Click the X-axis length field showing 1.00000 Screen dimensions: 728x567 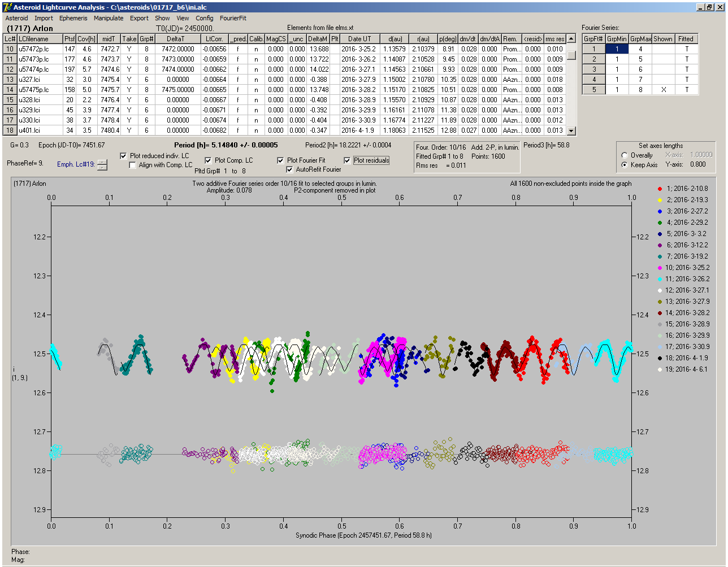[x=701, y=155]
